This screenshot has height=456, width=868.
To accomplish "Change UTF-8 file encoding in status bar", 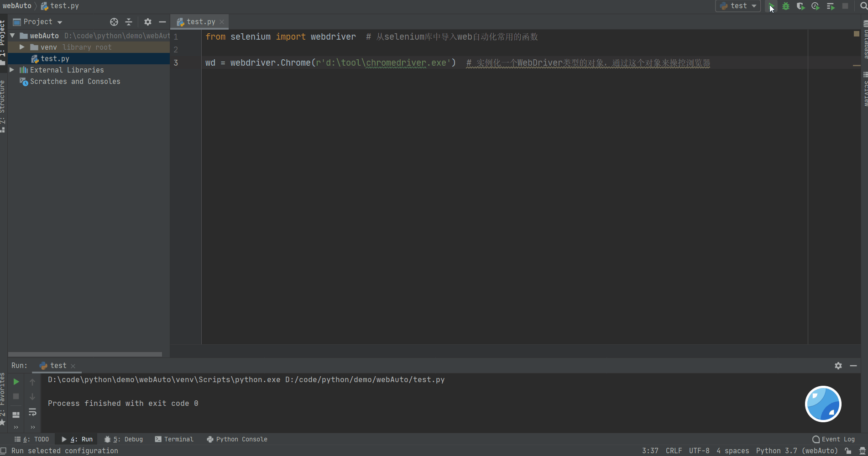I will pos(699,451).
